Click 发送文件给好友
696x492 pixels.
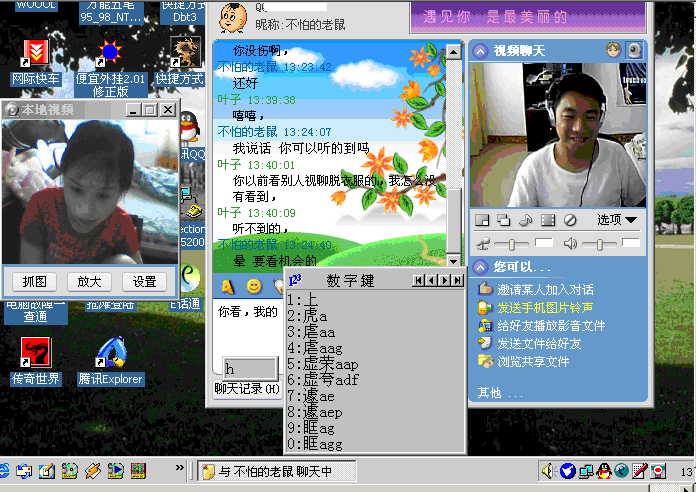click(x=539, y=344)
